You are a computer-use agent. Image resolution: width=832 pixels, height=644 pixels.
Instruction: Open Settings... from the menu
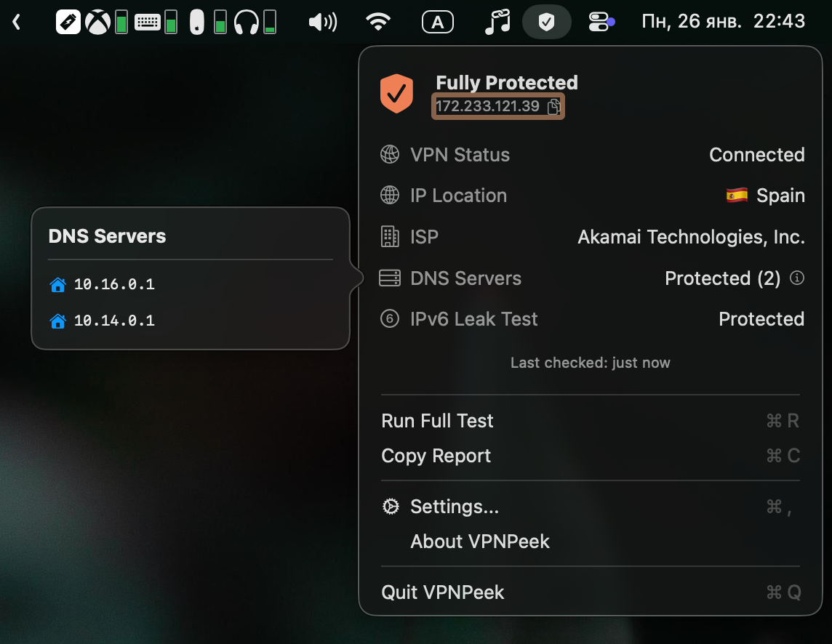455,507
